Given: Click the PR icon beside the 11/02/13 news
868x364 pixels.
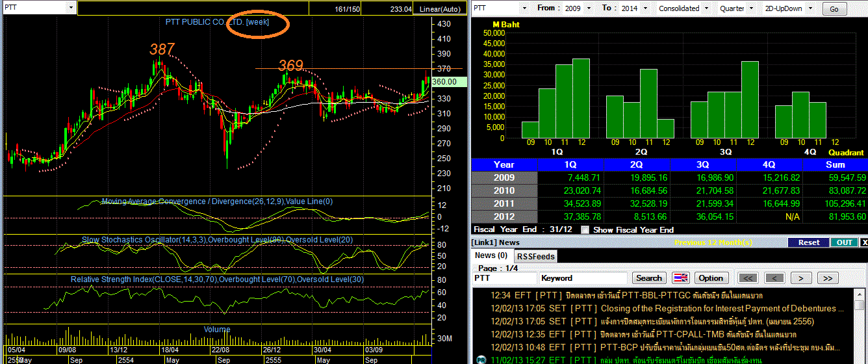Looking at the screenshot, I should coord(481,359).
